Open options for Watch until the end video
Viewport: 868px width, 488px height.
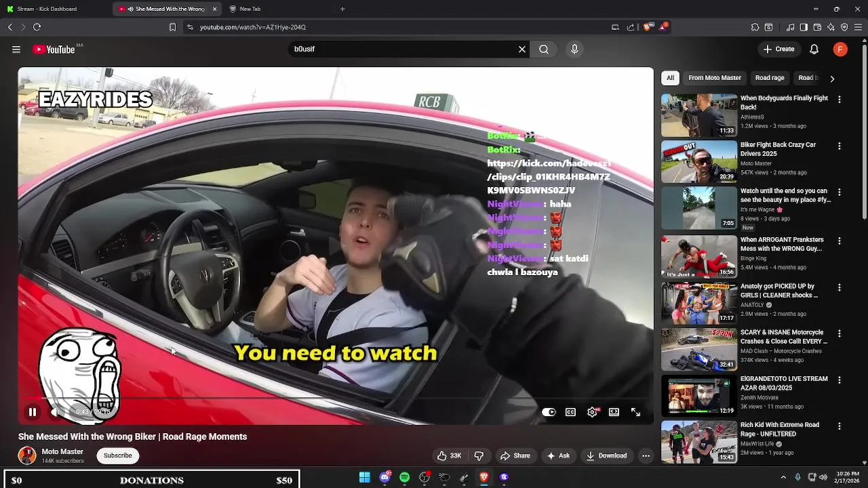[840, 192]
